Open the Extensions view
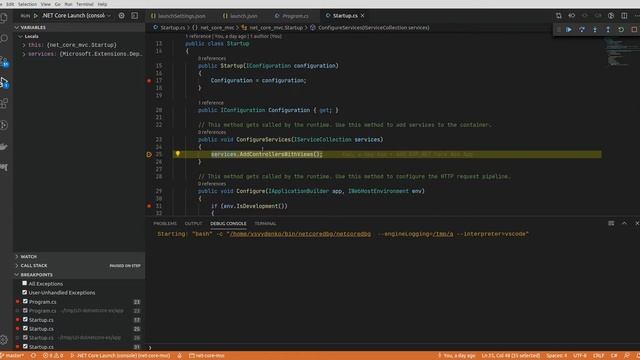This screenshot has height=360, width=640. 4,103
